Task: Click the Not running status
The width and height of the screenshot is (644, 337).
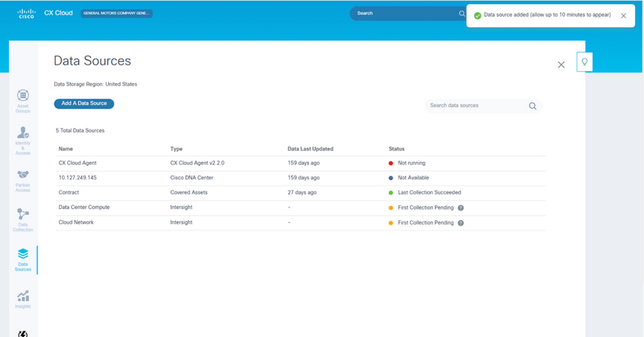Action: [411, 163]
